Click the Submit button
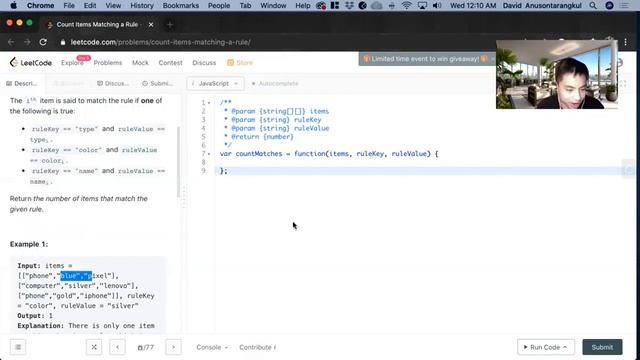Viewport: 640px width, 360px height. click(x=602, y=347)
